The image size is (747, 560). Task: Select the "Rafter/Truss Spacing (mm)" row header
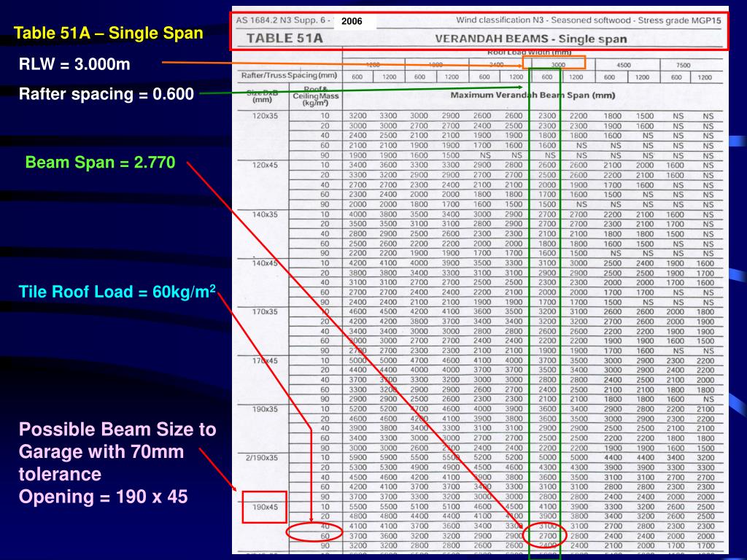[289, 75]
